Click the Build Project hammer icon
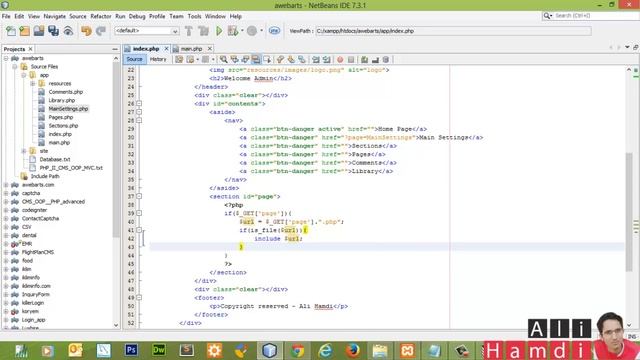This screenshot has width=640, height=360. pos(189,31)
